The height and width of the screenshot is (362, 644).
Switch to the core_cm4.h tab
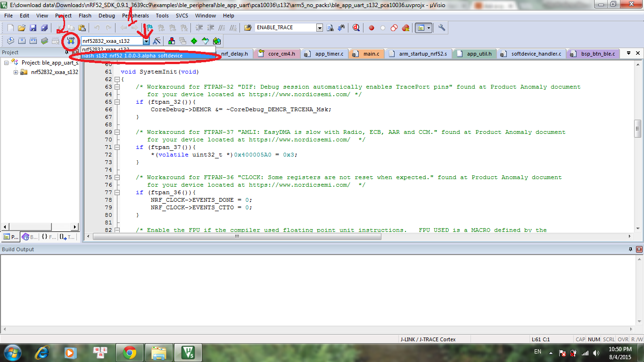pos(277,54)
